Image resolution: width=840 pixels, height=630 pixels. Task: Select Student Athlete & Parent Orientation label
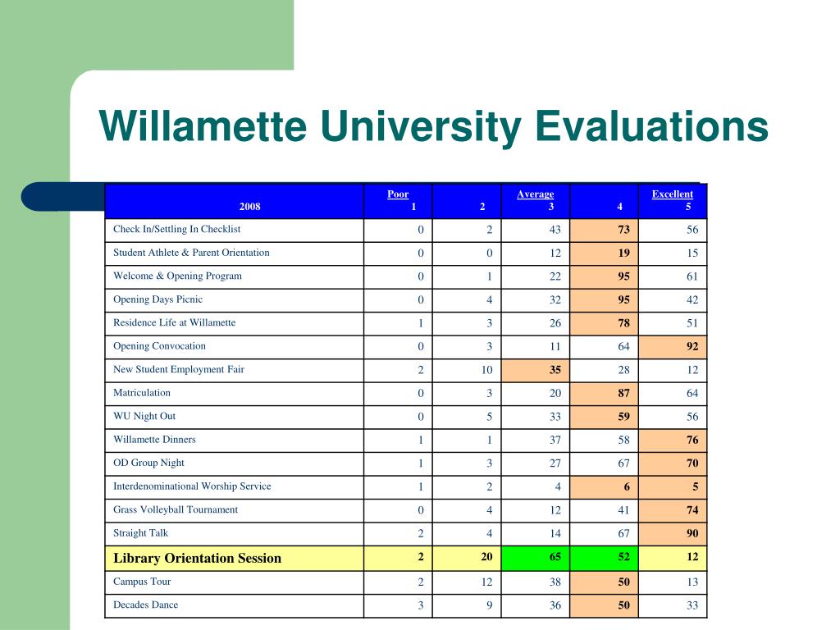(x=191, y=253)
